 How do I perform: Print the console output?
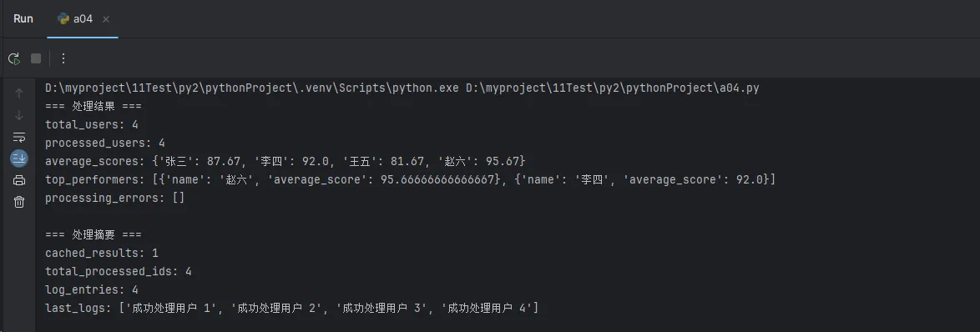click(x=19, y=180)
